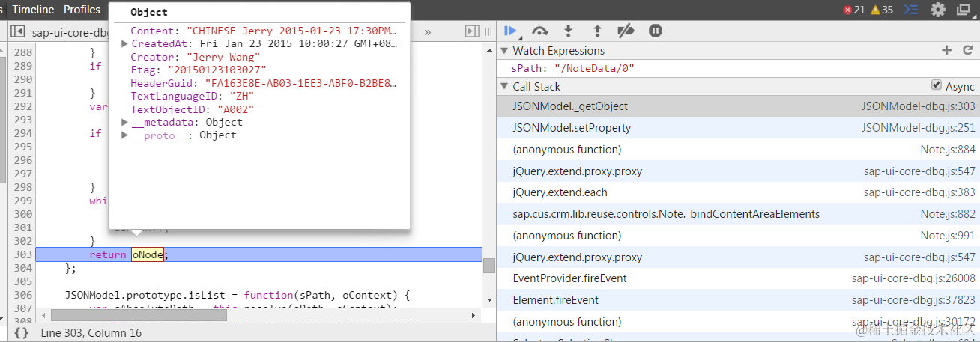The image size is (980, 342).
Task: Click the Creator value "Jerry Wang"
Action: pyautogui.click(x=223, y=57)
